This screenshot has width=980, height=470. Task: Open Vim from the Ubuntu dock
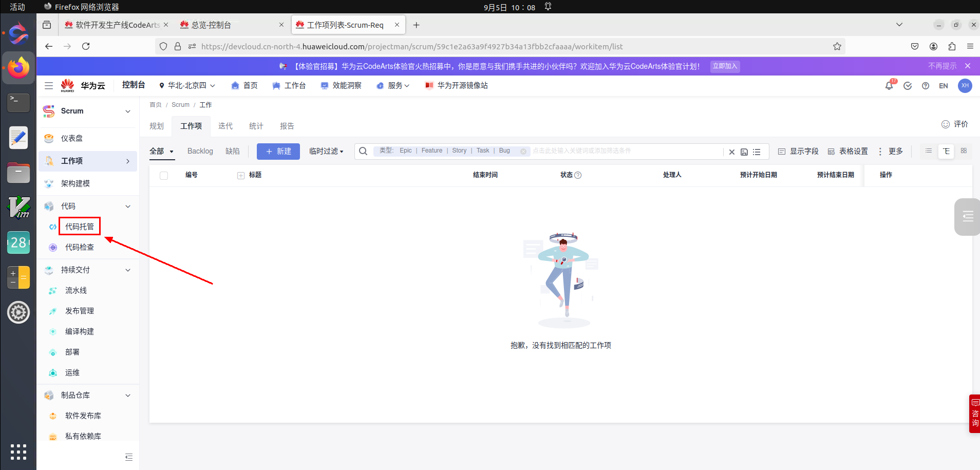pyautogui.click(x=18, y=207)
